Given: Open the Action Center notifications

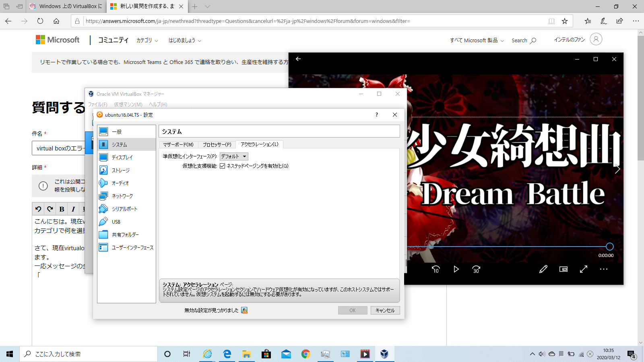Looking at the screenshot, I should (x=631, y=354).
